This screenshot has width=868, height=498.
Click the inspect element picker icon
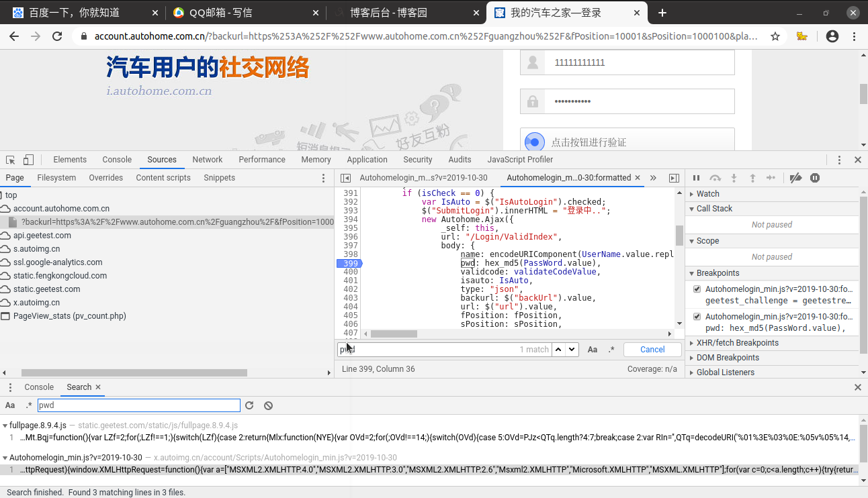[x=11, y=160]
